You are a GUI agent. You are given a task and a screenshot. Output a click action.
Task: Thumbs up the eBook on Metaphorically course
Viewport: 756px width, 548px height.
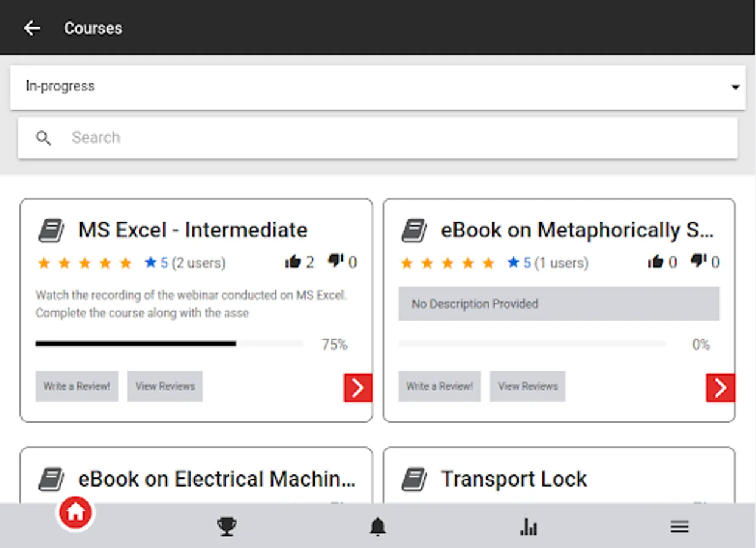pyautogui.click(x=656, y=262)
